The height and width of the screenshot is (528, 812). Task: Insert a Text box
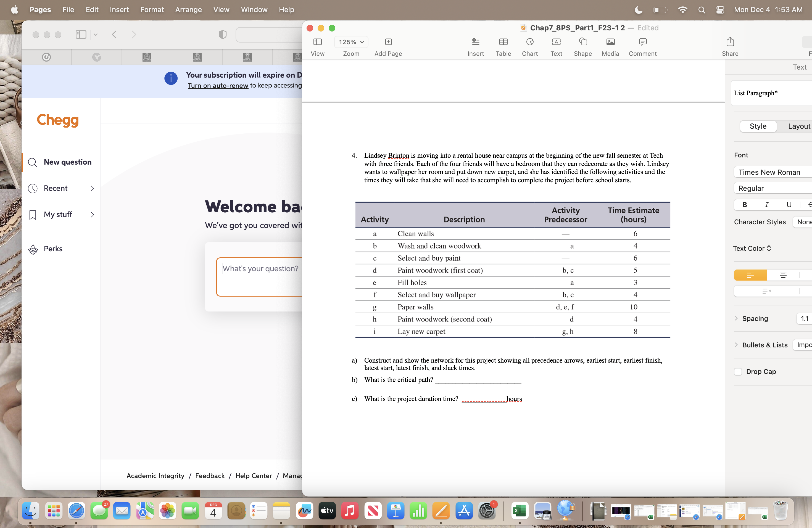556,47
